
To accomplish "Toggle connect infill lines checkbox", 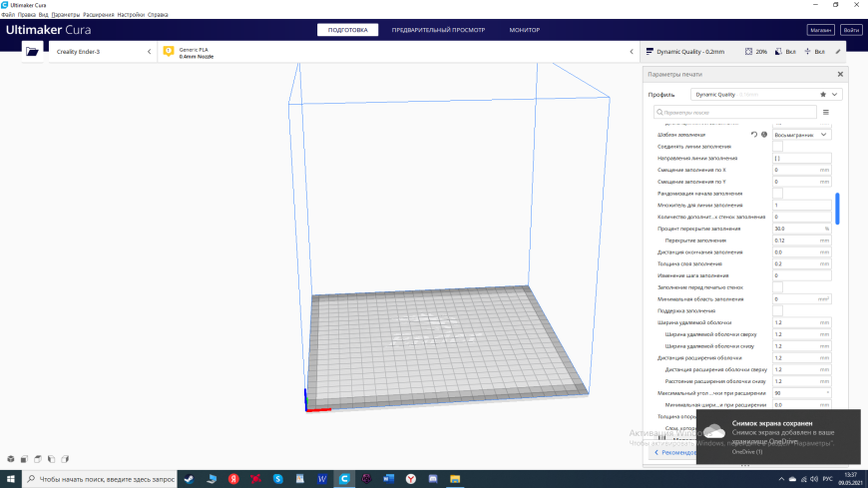I will click(778, 147).
